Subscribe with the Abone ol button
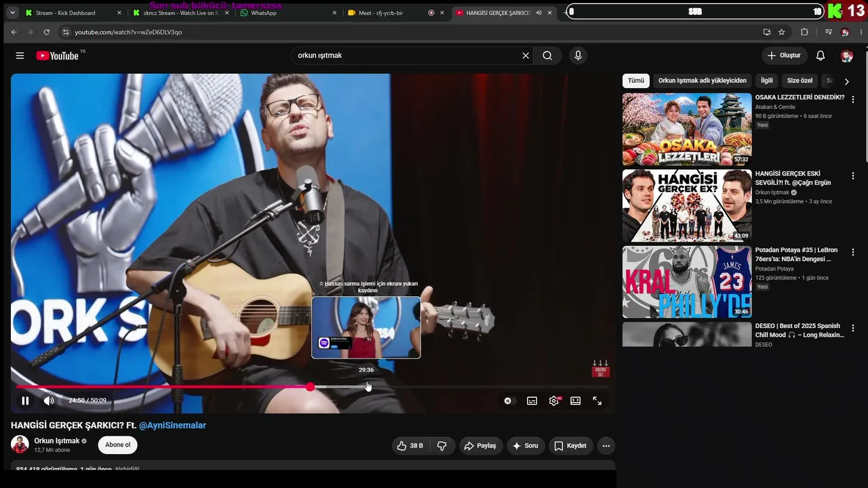 pyautogui.click(x=117, y=445)
